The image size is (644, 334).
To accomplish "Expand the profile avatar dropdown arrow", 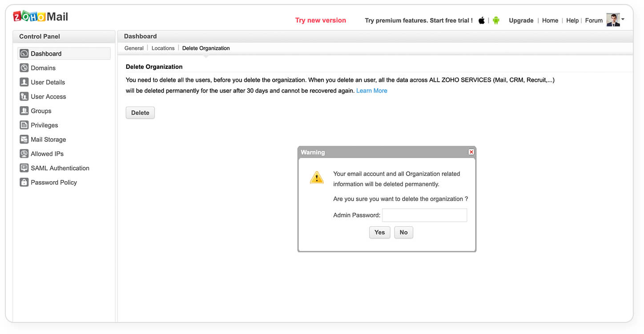I will click(623, 20).
